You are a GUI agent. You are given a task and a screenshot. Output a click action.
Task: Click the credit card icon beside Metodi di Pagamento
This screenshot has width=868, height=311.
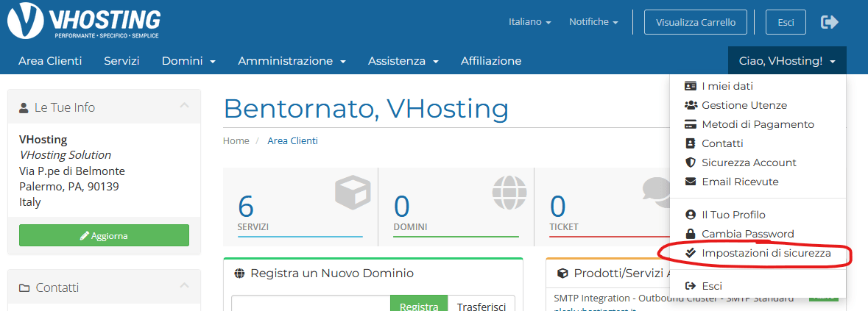(690, 124)
